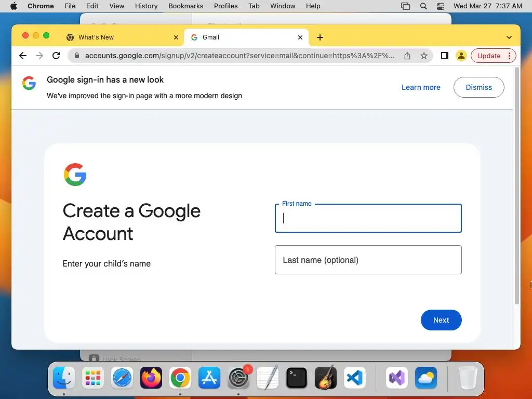The image size is (532, 399).
Task: Open the Chrome three-dot menu
Action: [x=509, y=56]
